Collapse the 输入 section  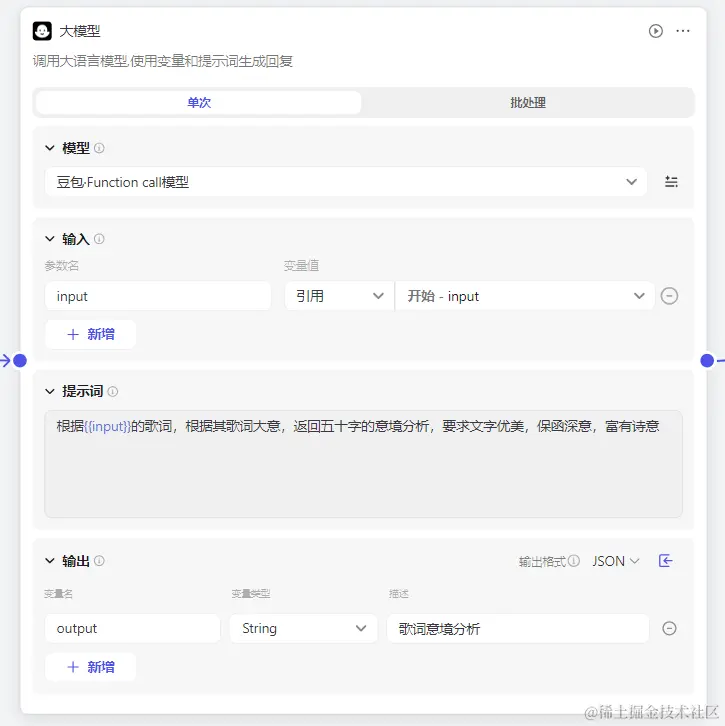coord(50,239)
